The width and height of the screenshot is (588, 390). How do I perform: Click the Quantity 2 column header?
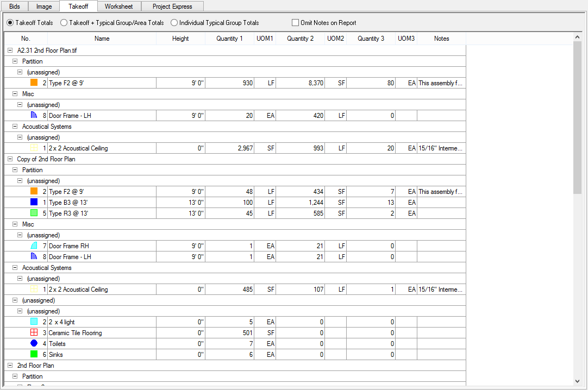300,39
